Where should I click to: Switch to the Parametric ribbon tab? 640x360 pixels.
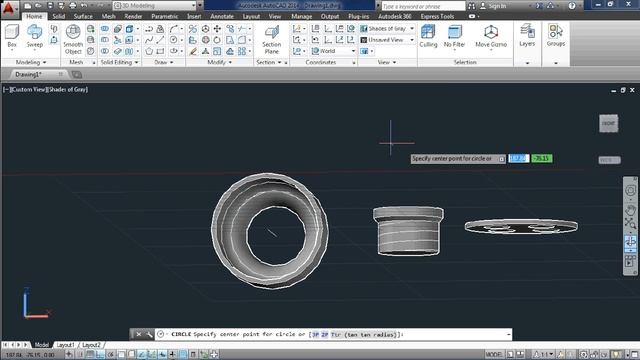(164, 16)
